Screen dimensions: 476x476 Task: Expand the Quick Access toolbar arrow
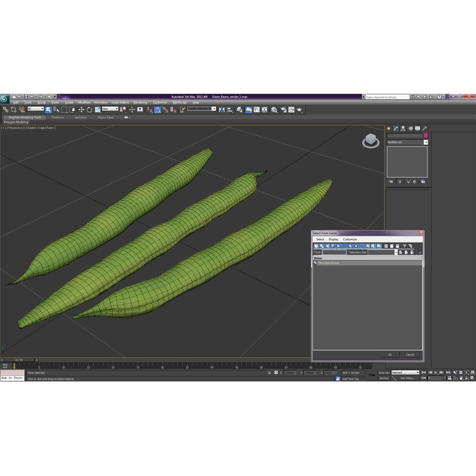(x=55, y=97)
